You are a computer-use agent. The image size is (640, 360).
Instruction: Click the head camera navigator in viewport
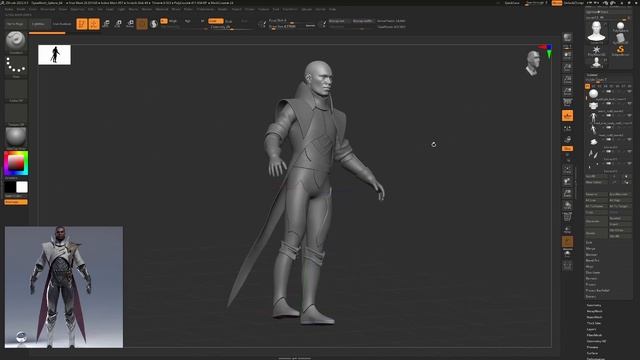[x=533, y=64]
